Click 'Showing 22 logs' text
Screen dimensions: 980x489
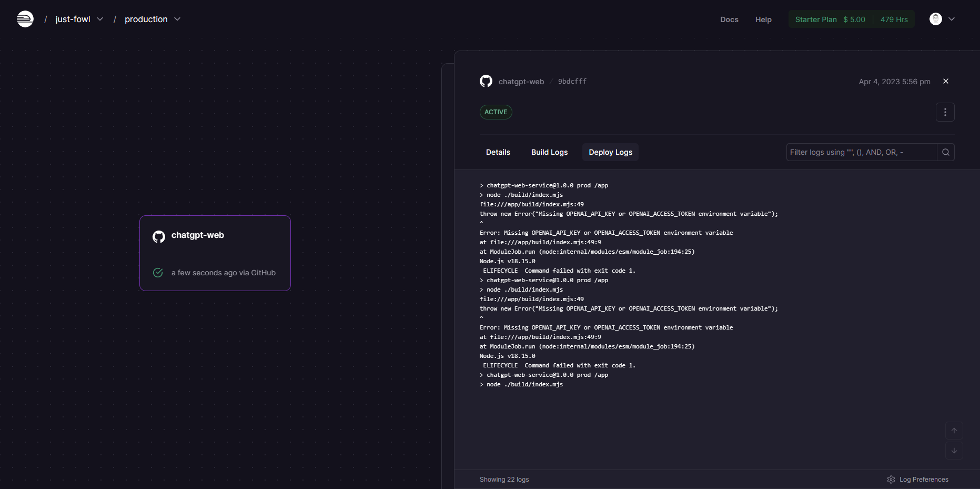(x=504, y=480)
